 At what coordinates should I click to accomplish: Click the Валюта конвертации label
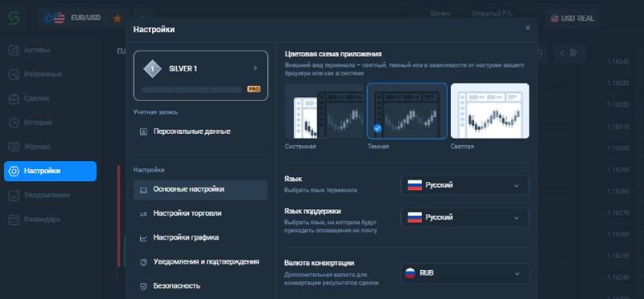click(x=319, y=264)
